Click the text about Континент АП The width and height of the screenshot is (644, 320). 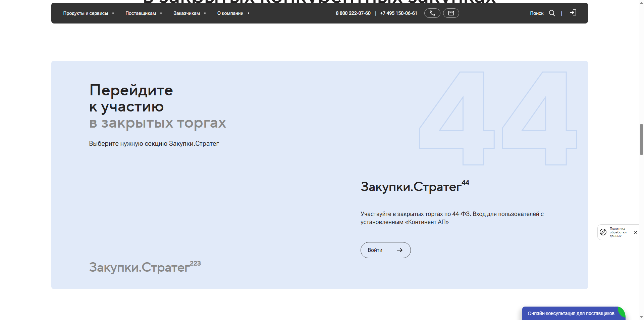click(x=452, y=218)
